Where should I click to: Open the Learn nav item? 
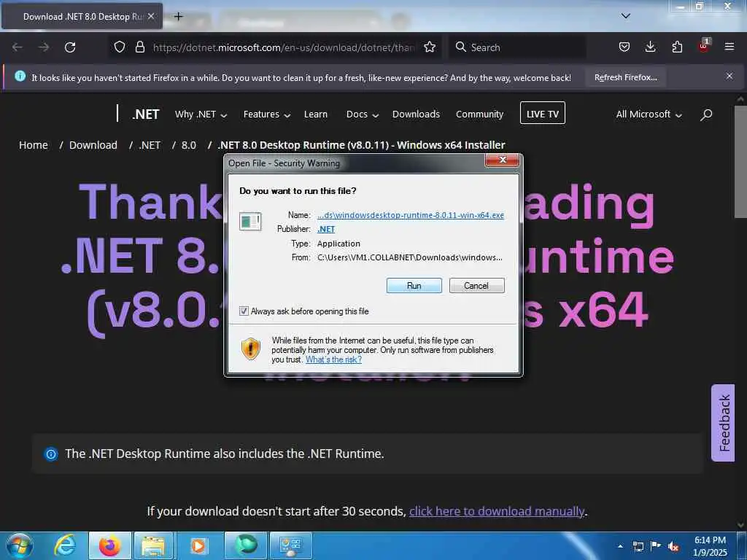[x=315, y=114]
